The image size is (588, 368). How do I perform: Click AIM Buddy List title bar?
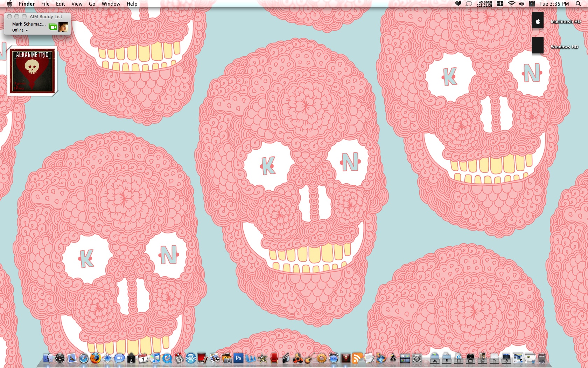37,16
